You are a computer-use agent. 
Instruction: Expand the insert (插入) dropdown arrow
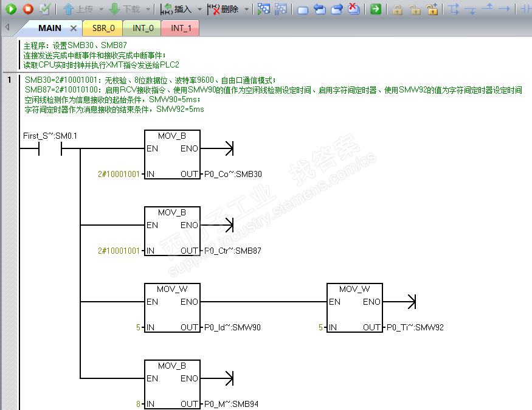click(199, 9)
